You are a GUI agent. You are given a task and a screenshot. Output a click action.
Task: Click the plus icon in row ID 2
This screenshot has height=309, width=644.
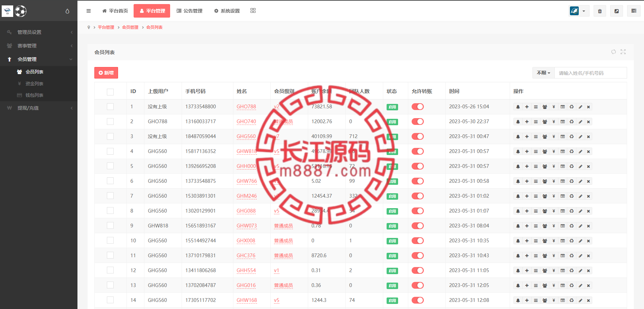pos(527,122)
